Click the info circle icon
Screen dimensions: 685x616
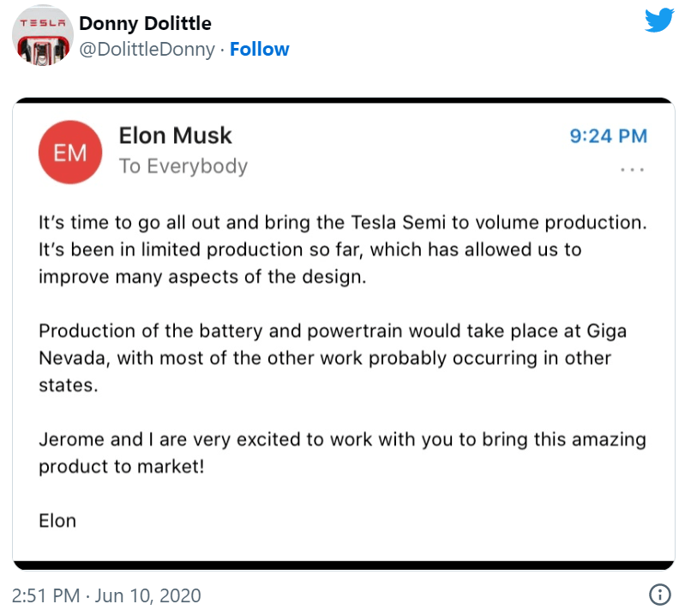659,595
